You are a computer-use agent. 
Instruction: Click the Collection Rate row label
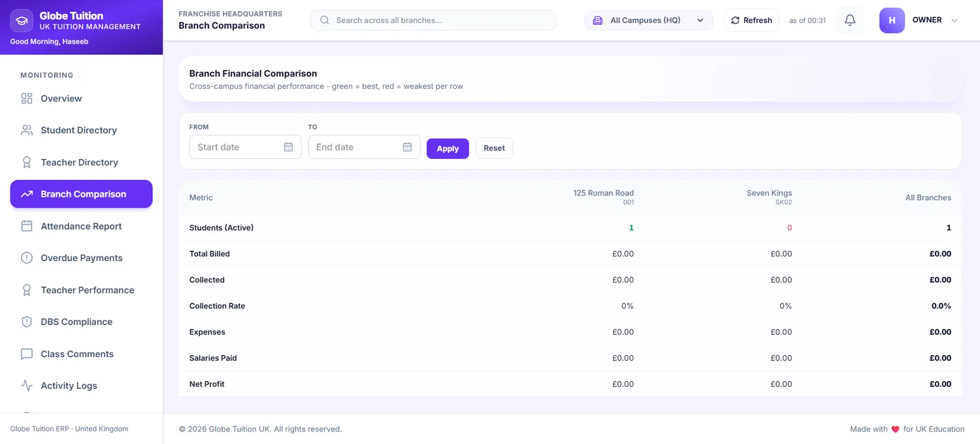217,306
